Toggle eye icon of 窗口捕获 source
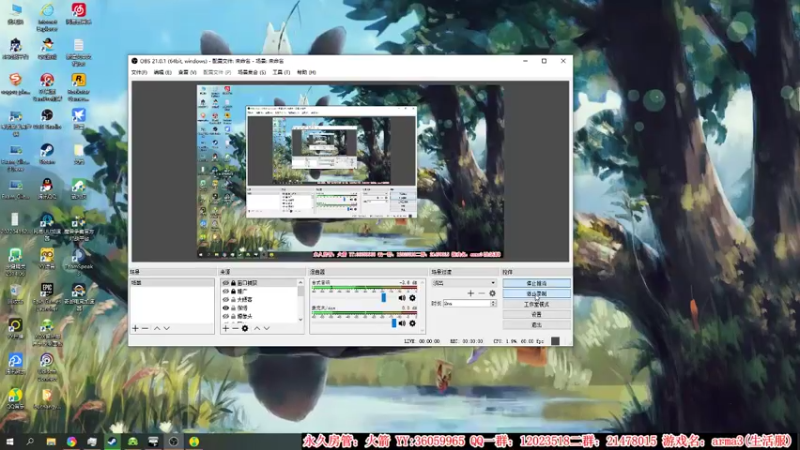 [226, 283]
